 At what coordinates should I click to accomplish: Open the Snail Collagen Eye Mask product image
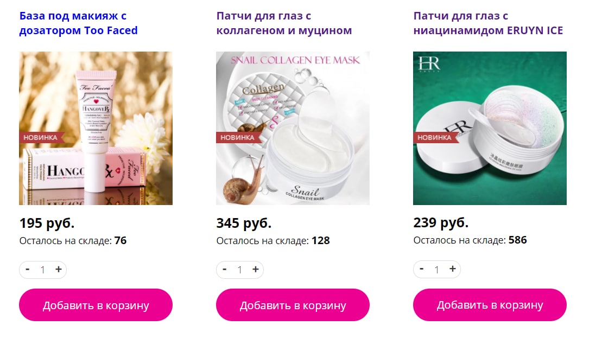[x=293, y=128]
